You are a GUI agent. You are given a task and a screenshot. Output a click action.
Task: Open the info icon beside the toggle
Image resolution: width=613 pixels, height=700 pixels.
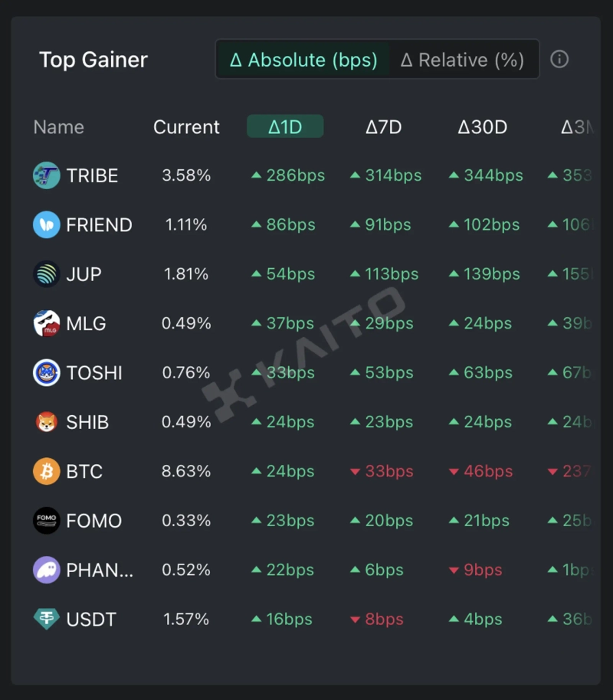click(x=559, y=60)
